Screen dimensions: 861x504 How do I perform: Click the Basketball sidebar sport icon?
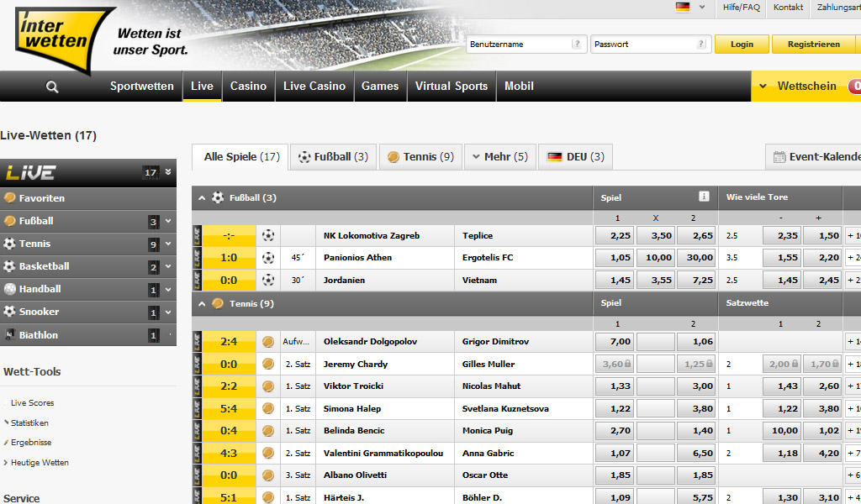click(9, 266)
